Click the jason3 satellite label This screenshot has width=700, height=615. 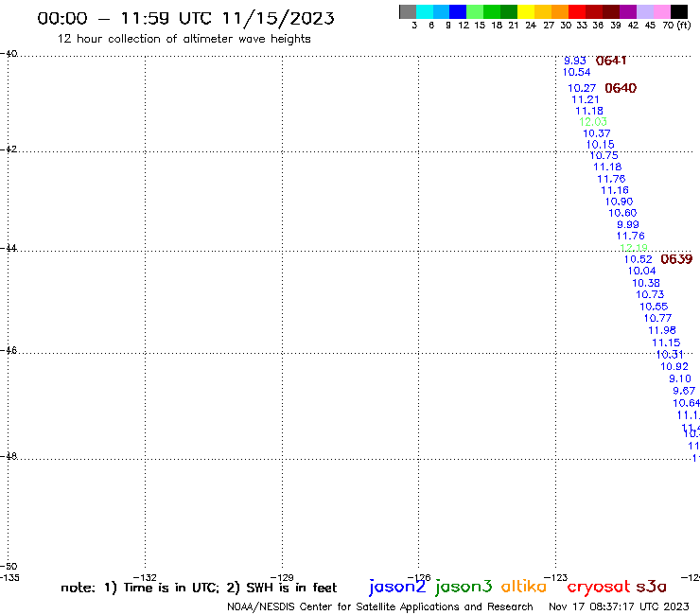tap(464, 587)
